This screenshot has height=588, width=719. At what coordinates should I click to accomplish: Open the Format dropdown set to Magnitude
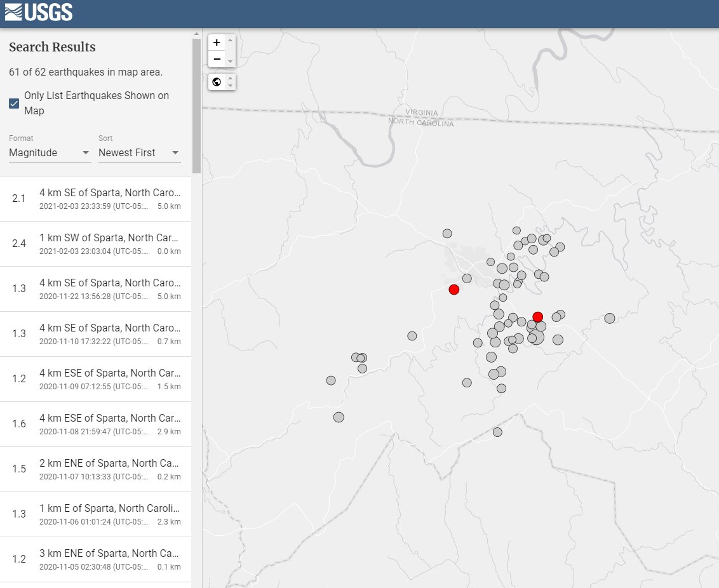[50, 153]
